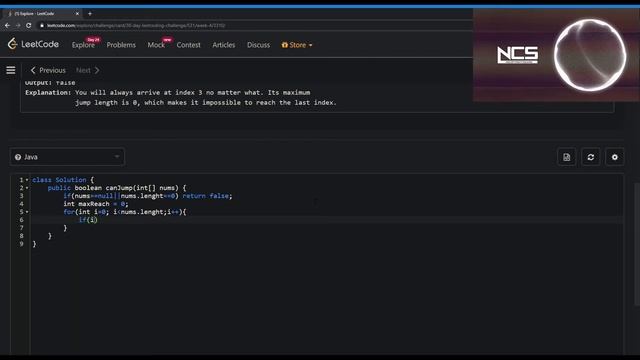Click the page vertical scrollbar
Image resolution: width=640 pixels, height=360 pixels.
click(x=636, y=245)
